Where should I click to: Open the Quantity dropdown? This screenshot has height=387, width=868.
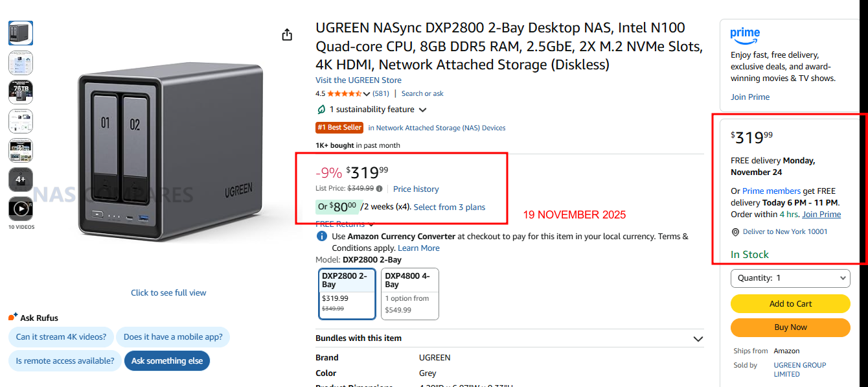point(790,278)
